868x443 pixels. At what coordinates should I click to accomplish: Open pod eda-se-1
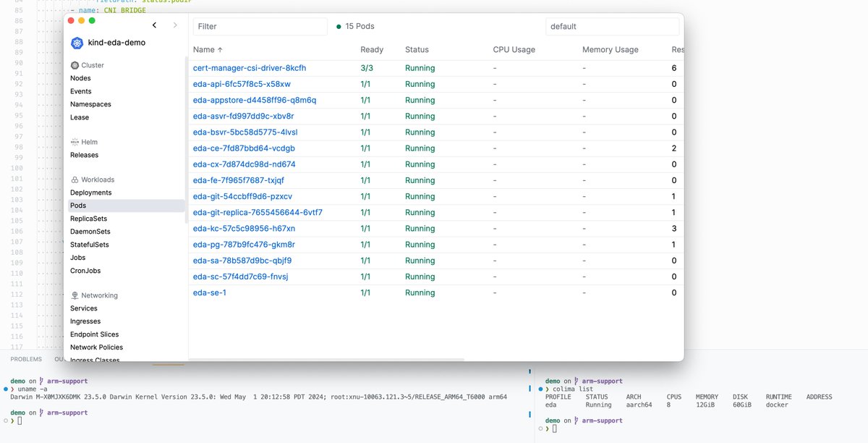[210, 292]
